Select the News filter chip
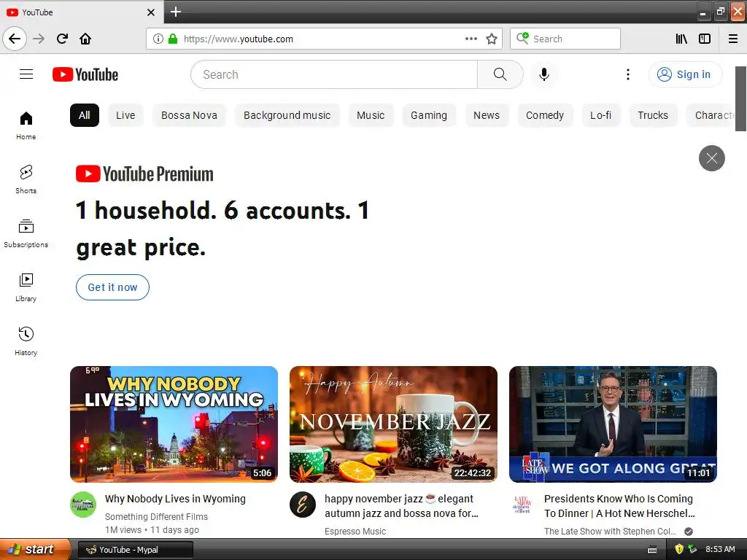The image size is (747, 560). point(487,115)
